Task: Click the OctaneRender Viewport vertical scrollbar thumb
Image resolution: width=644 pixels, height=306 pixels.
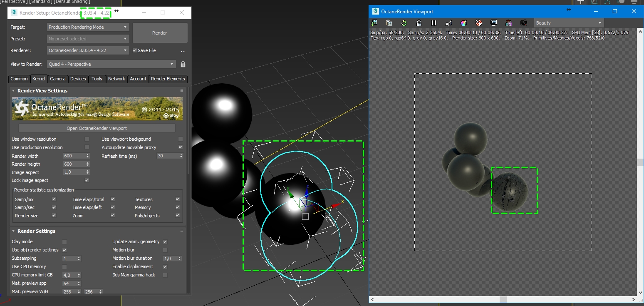Action: 640,162
